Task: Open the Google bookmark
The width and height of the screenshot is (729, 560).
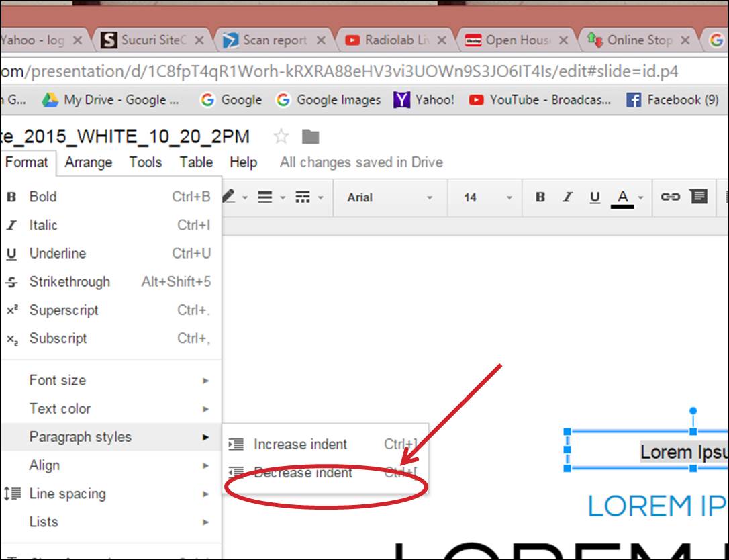Action: [x=231, y=99]
